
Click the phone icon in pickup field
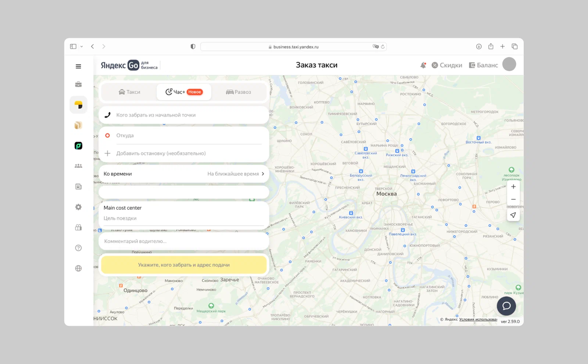[107, 115]
